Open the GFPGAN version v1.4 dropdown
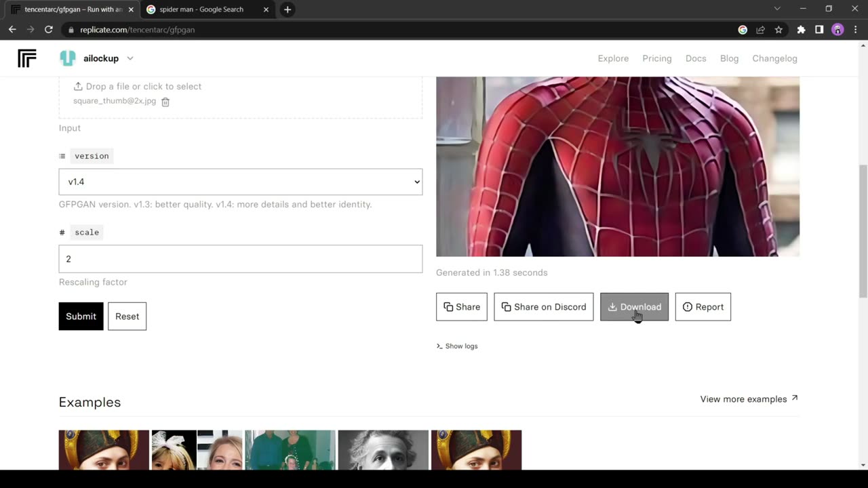The image size is (868, 488). point(241,182)
